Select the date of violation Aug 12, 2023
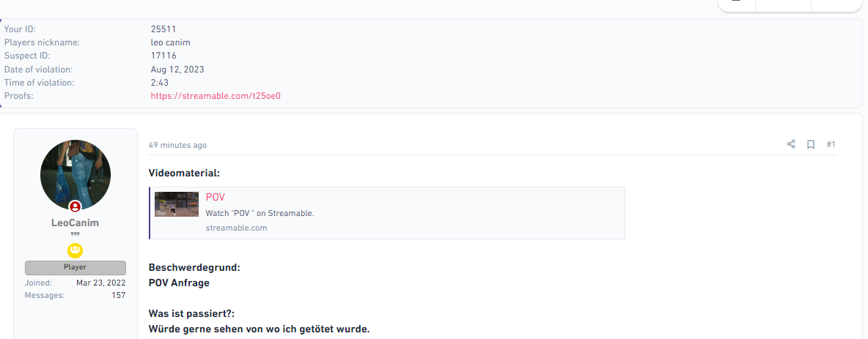Image resolution: width=868 pixels, height=339 pixels. point(177,69)
